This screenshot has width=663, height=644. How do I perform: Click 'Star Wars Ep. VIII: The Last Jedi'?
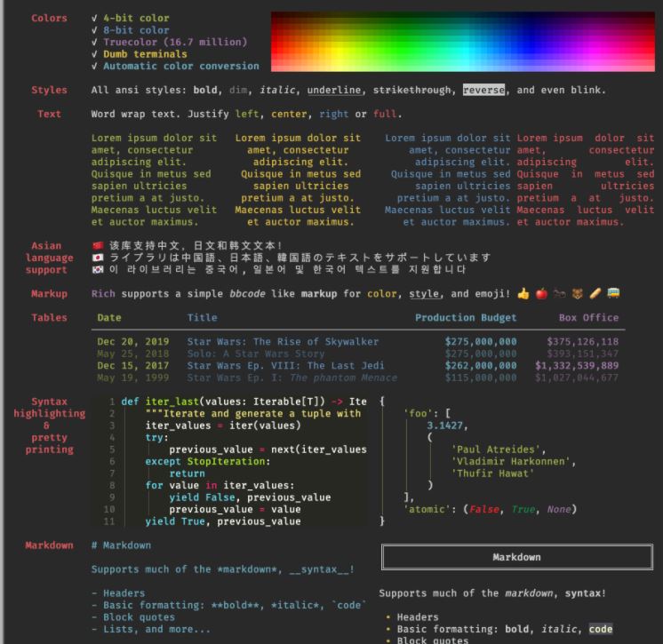coord(286,365)
